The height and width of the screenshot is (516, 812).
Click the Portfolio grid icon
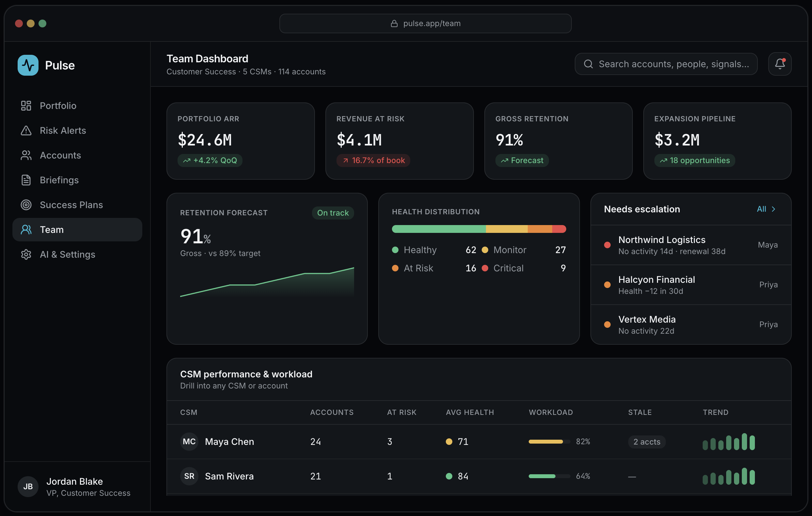[26, 105]
